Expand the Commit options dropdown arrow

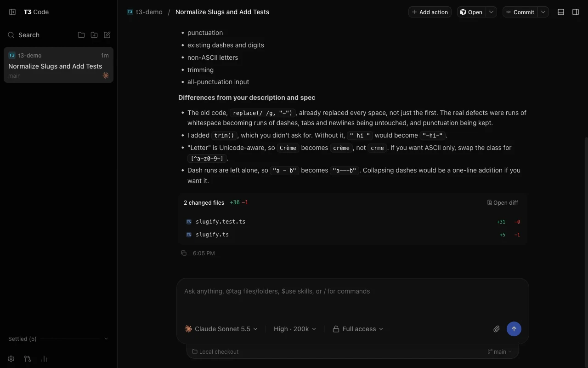pos(543,12)
